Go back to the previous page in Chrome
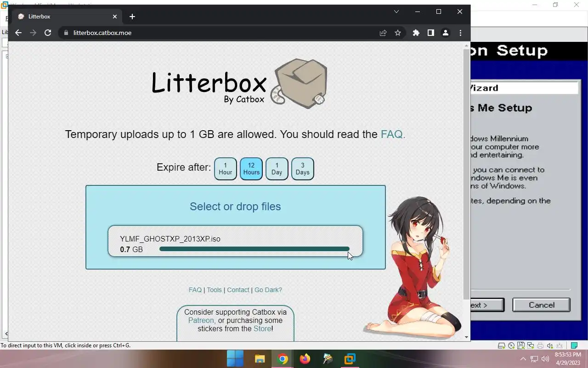Image resolution: width=588 pixels, height=368 pixels. click(18, 33)
